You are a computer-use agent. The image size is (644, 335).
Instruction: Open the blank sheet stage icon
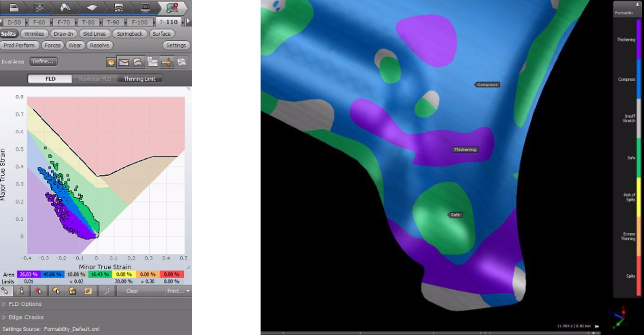click(x=92, y=7)
